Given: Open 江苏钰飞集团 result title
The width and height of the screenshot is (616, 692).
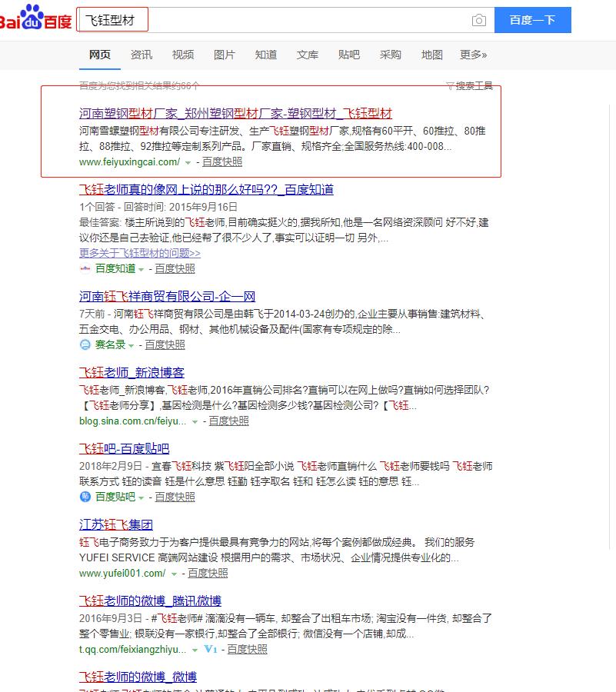Looking at the screenshot, I should click(116, 524).
